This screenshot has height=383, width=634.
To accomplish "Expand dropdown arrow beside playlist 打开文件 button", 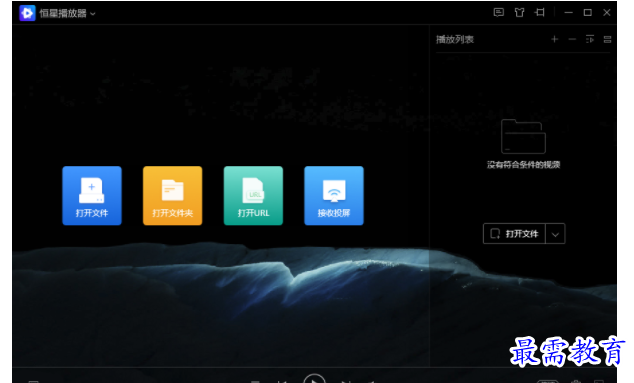I will click(555, 234).
